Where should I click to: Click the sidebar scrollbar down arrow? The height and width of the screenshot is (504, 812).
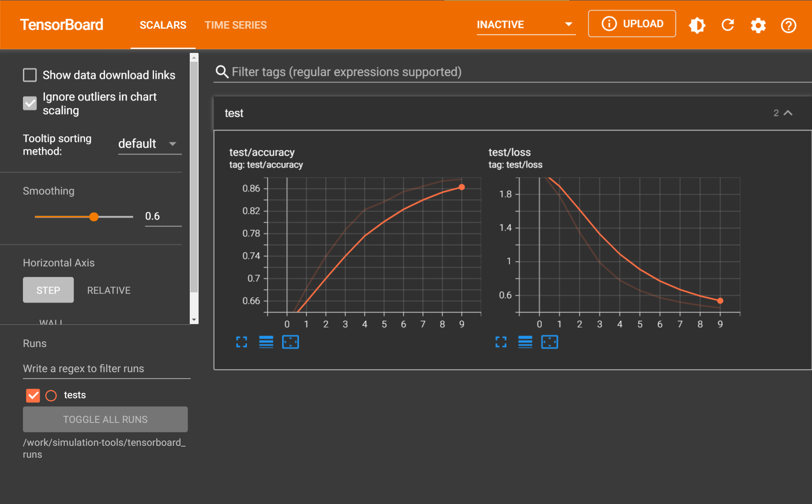(x=194, y=320)
